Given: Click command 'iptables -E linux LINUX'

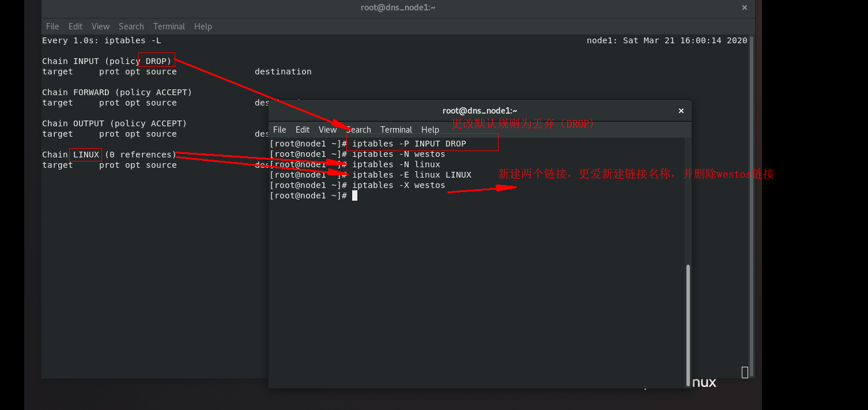Looking at the screenshot, I should [412, 175].
